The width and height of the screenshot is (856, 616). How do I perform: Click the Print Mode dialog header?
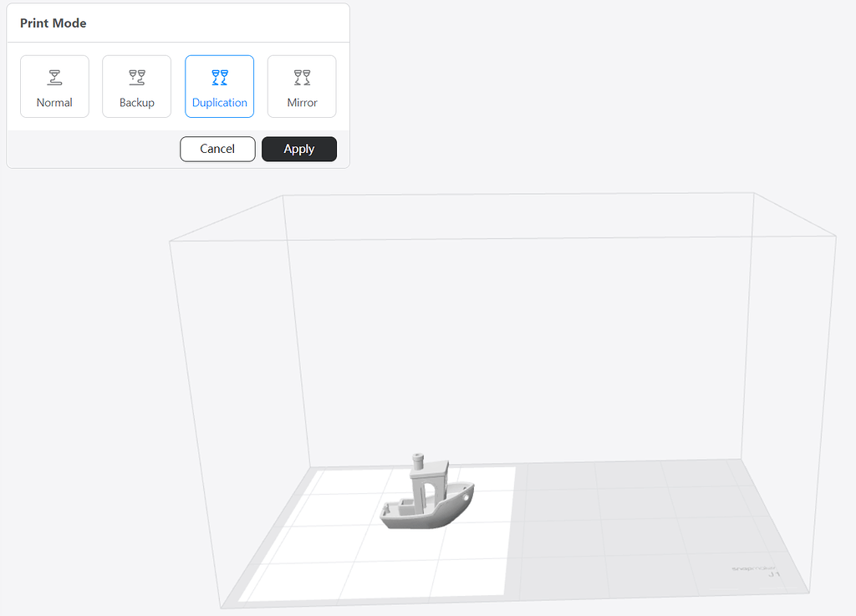53,23
